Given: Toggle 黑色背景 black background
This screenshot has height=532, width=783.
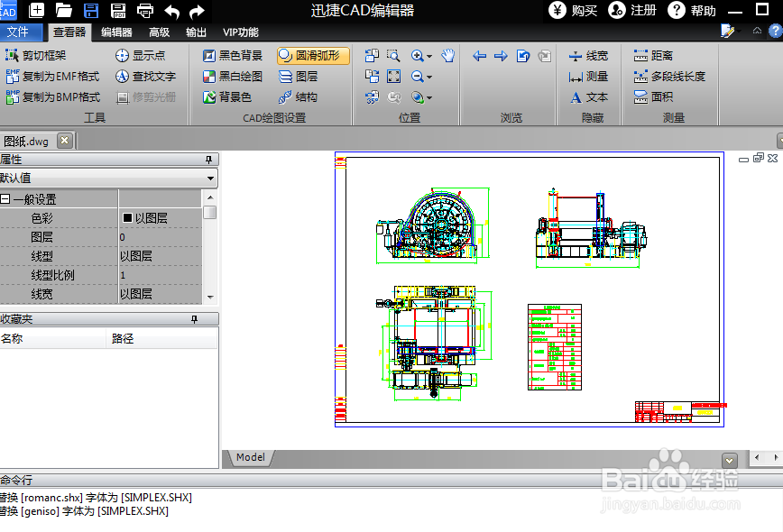Looking at the screenshot, I should point(233,55).
